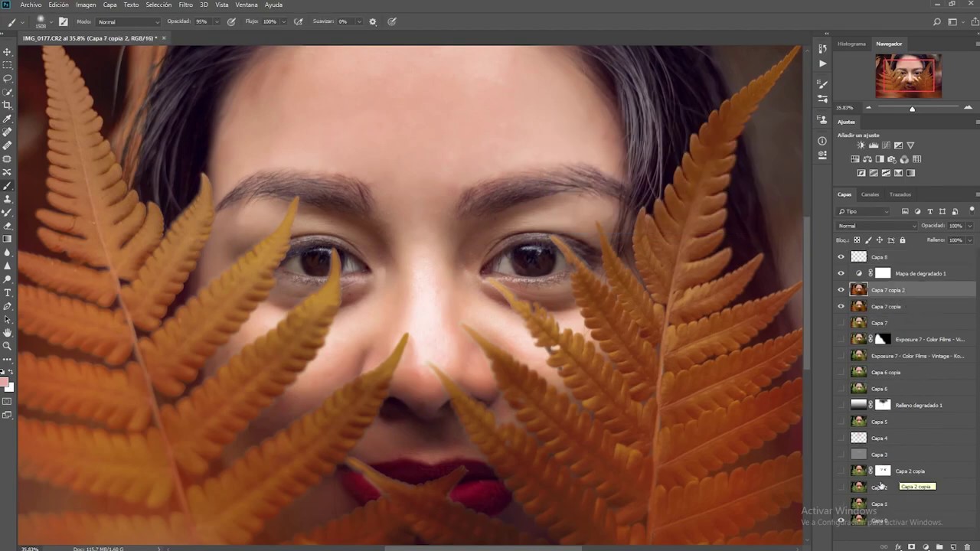Add a Channel Mixer adjustment
980x551 pixels.
pyautogui.click(x=904, y=159)
